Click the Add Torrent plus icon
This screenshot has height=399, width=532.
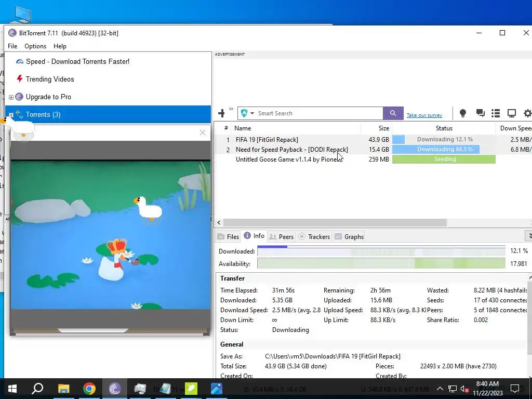(x=221, y=113)
